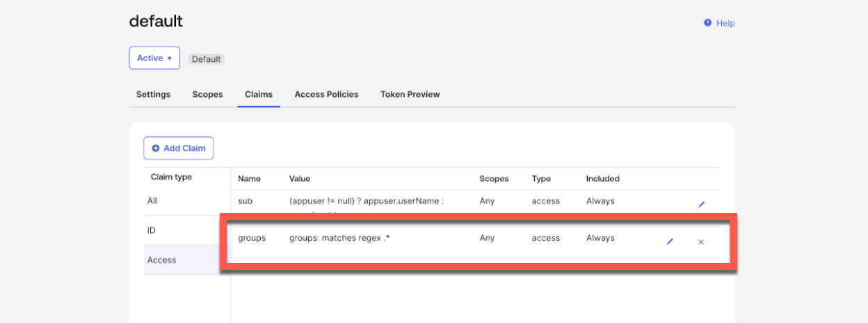The height and width of the screenshot is (323, 868).
Task: Click the Name column header
Action: 249,178
